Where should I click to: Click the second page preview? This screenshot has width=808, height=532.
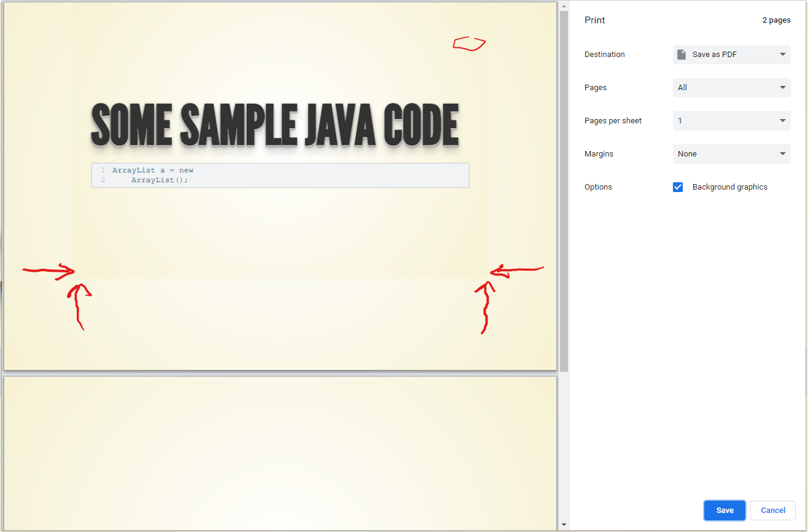point(281,453)
